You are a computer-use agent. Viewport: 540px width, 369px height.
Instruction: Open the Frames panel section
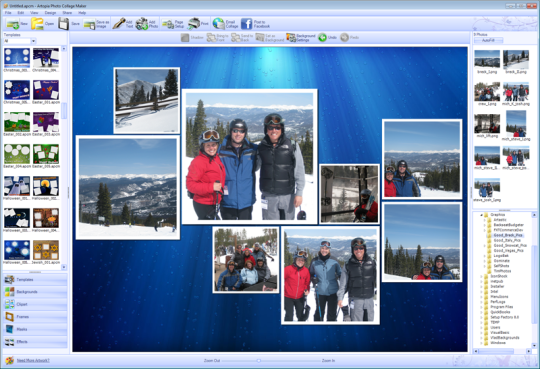point(35,317)
